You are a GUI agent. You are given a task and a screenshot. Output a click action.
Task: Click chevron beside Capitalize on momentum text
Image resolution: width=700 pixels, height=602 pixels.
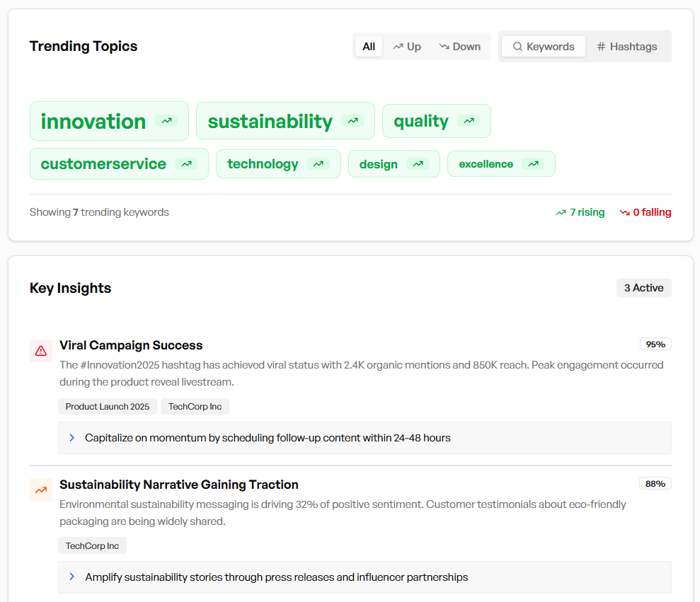(72, 438)
